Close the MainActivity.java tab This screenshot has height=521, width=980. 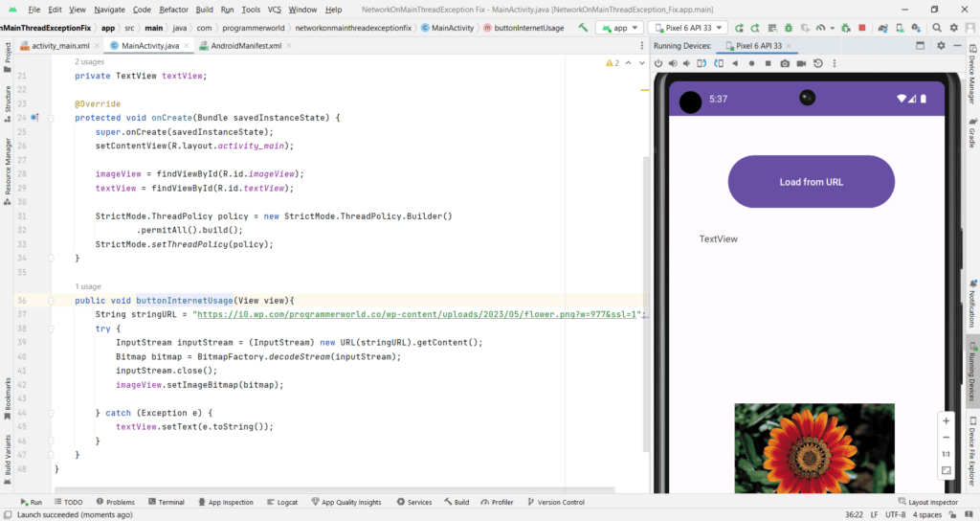click(x=187, y=46)
